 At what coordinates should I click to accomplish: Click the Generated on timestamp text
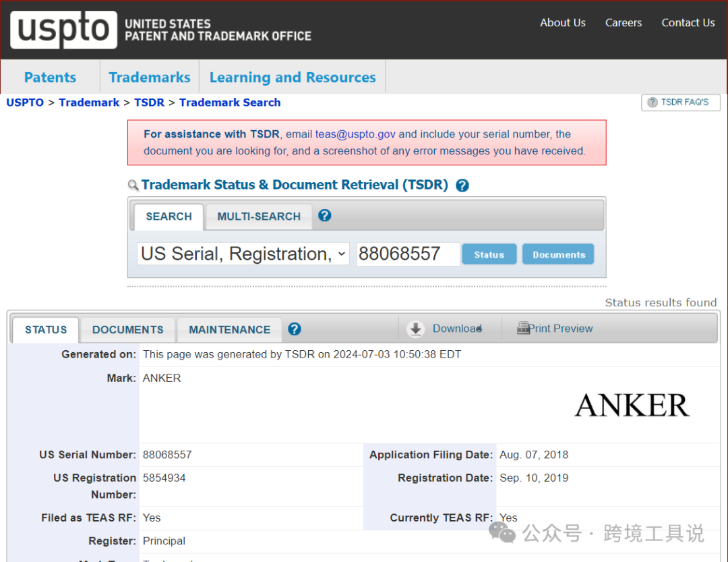coord(302,354)
